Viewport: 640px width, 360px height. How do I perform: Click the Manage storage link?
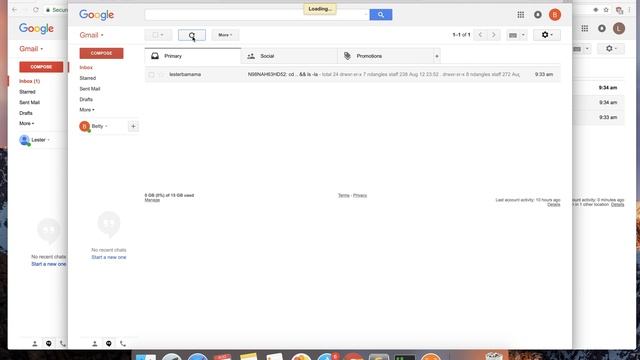point(152,200)
